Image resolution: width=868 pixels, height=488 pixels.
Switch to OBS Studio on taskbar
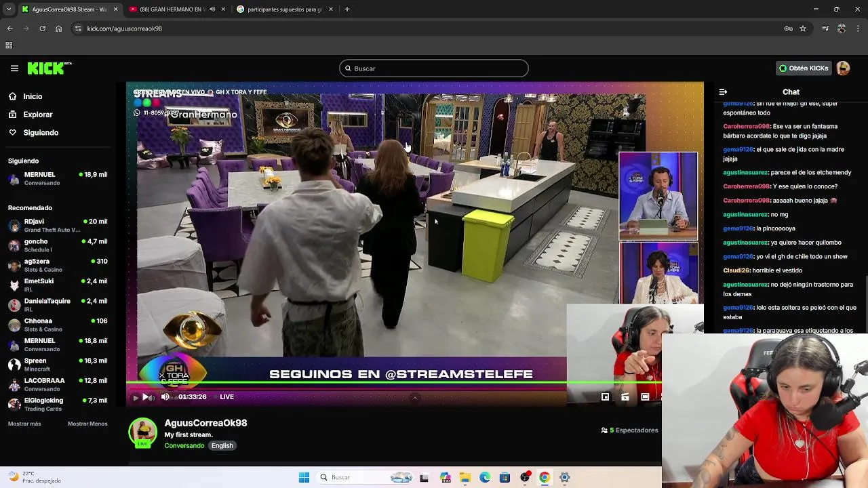pyautogui.click(x=524, y=477)
